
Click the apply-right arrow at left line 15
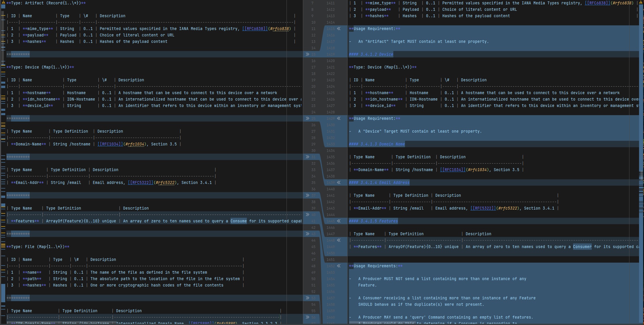click(x=307, y=54)
